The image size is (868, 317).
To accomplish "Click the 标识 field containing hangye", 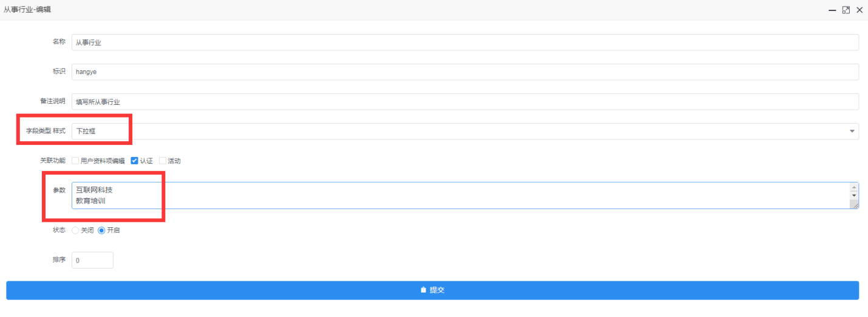I will coord(465,72).
